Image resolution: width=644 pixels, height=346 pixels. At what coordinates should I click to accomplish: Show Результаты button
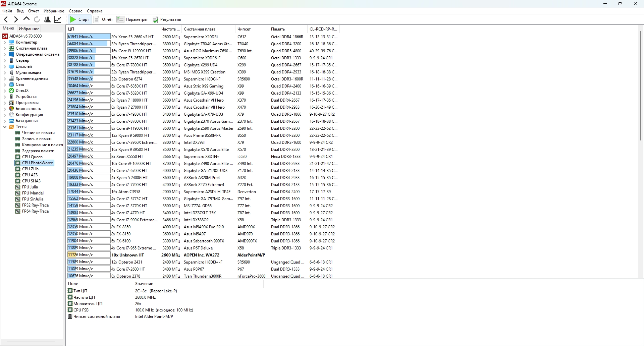[167, 19]
